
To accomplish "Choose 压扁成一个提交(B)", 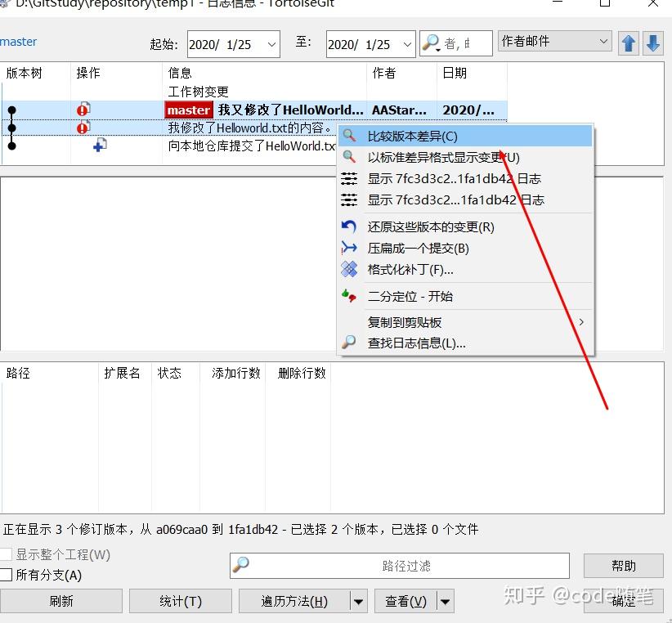I will pyautogui.click(x=465, y=248).
